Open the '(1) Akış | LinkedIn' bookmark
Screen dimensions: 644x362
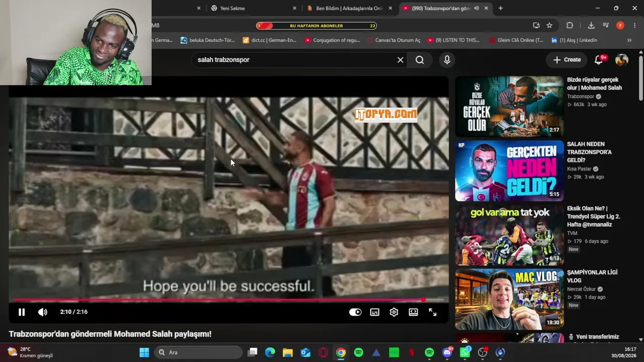coord(574,40)
